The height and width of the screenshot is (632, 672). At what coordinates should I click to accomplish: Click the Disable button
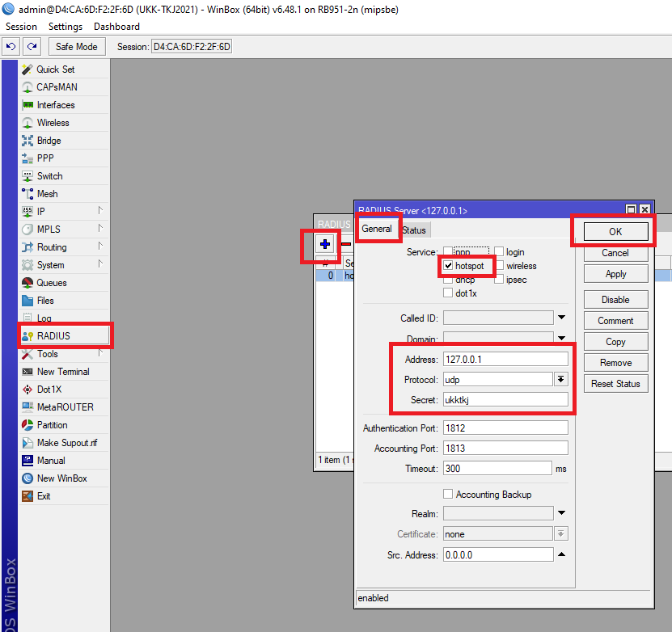click(615, 300)
